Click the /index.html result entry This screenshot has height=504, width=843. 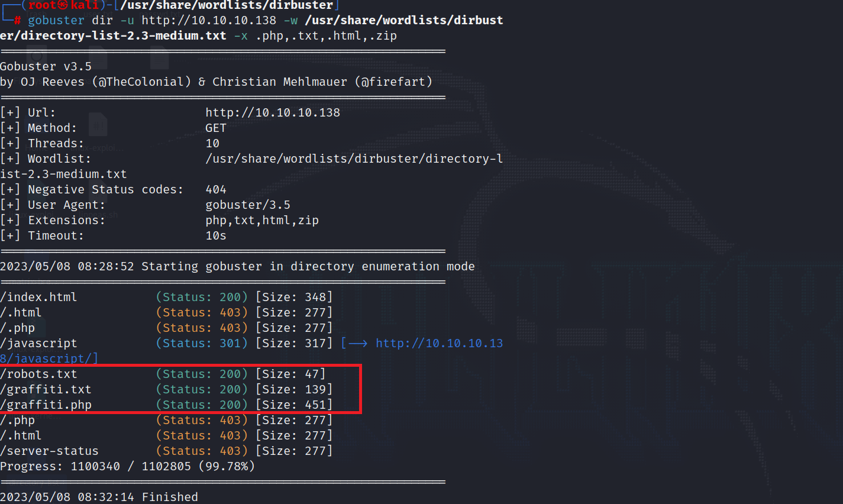38,297
